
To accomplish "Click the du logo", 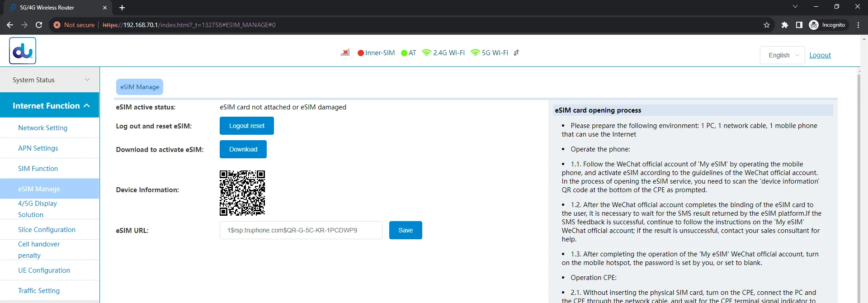I will (x=23, y=51).
